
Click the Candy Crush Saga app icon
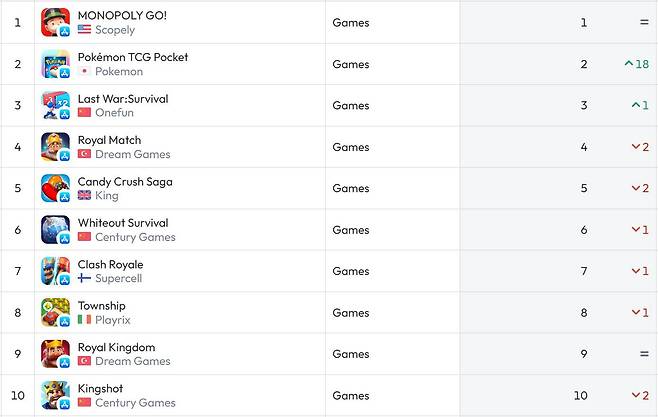[x=55, y=188]
